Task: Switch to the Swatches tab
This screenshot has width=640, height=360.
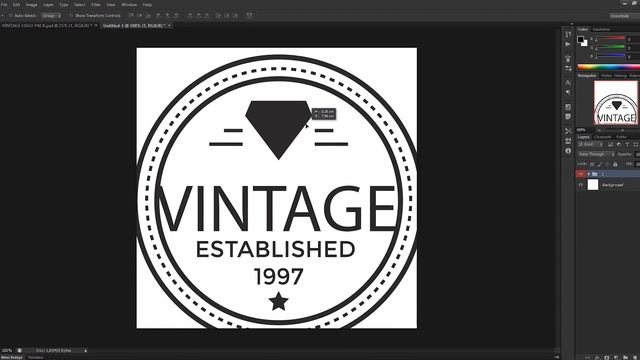Action: (x=601, y=29)
